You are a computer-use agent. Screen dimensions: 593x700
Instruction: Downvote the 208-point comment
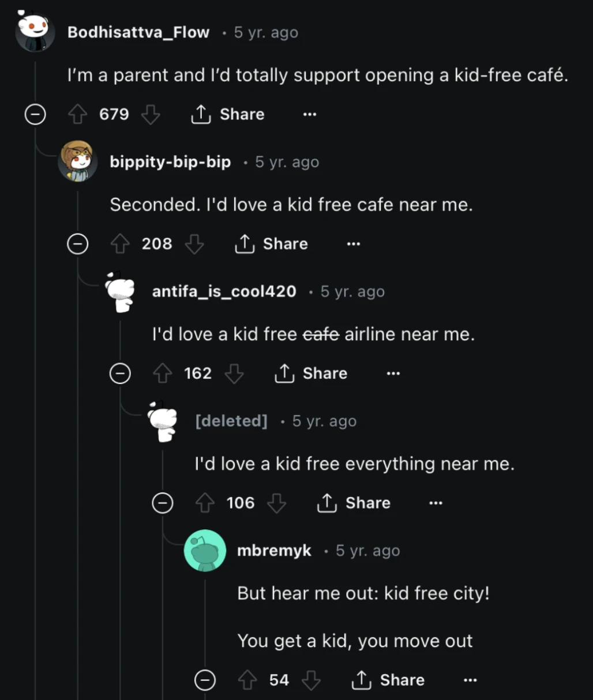pos(194,244)
